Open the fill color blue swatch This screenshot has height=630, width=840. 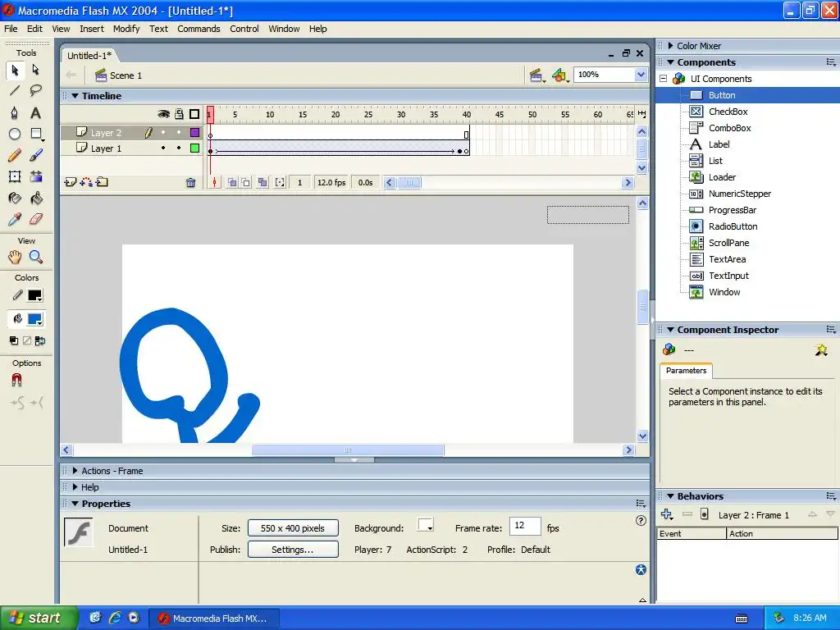pos(35,319)
